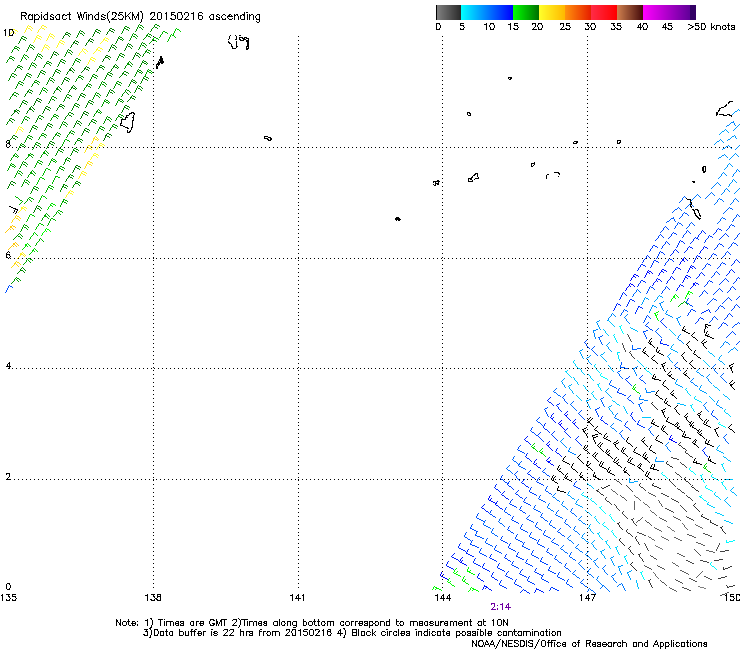Image resolution: width=740 pixels, height=650 pixels.
Task: Click latitude label 4 on left axis
Action: [x=8, y=365]
